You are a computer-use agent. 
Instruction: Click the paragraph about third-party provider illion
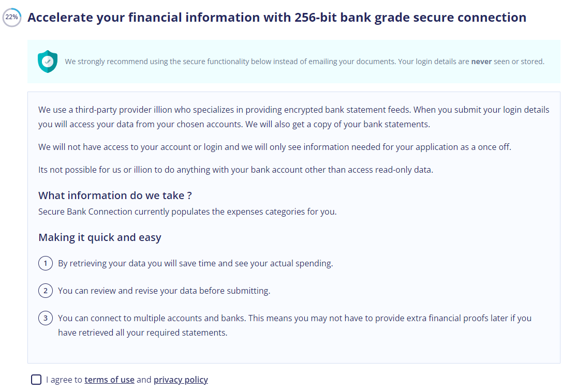click(x=294, y=117)
